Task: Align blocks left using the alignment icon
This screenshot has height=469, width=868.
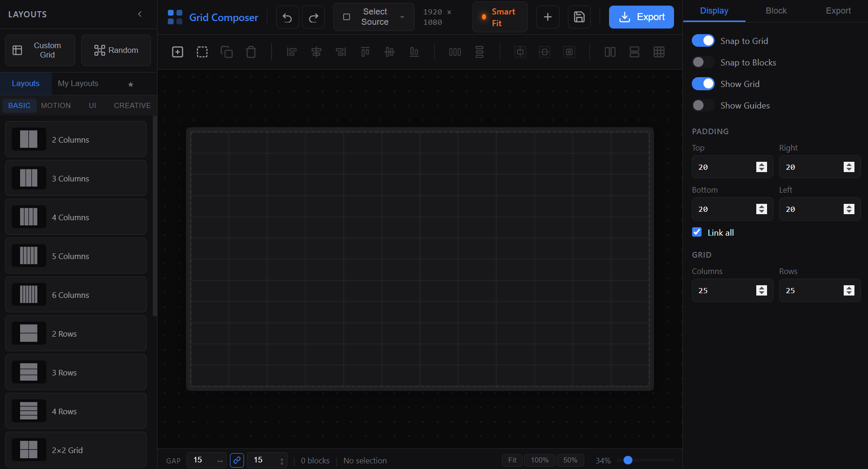Action: [292, 52]
